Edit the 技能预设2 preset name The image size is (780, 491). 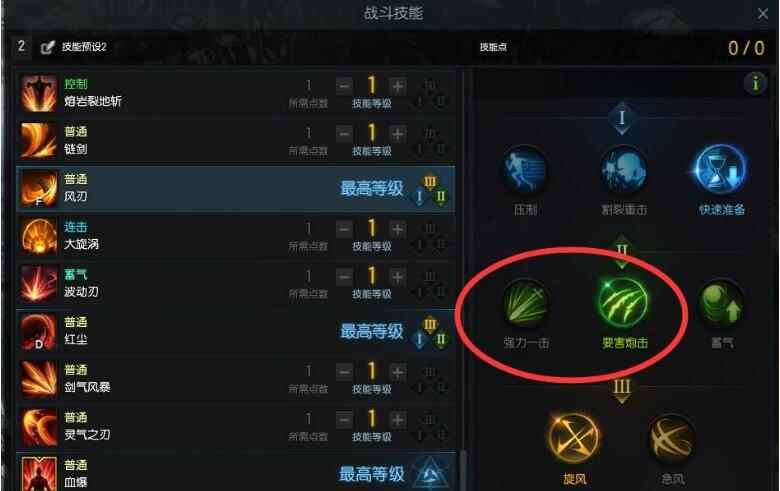coord(48,47)
